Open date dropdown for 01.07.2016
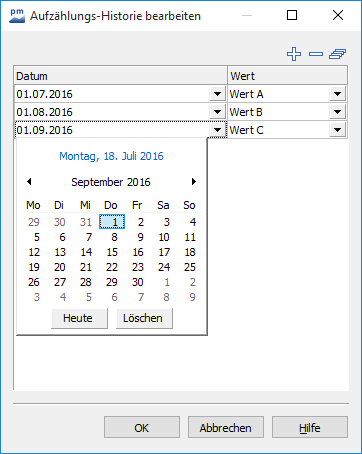 pyautogui.click(x=217, y=94)
